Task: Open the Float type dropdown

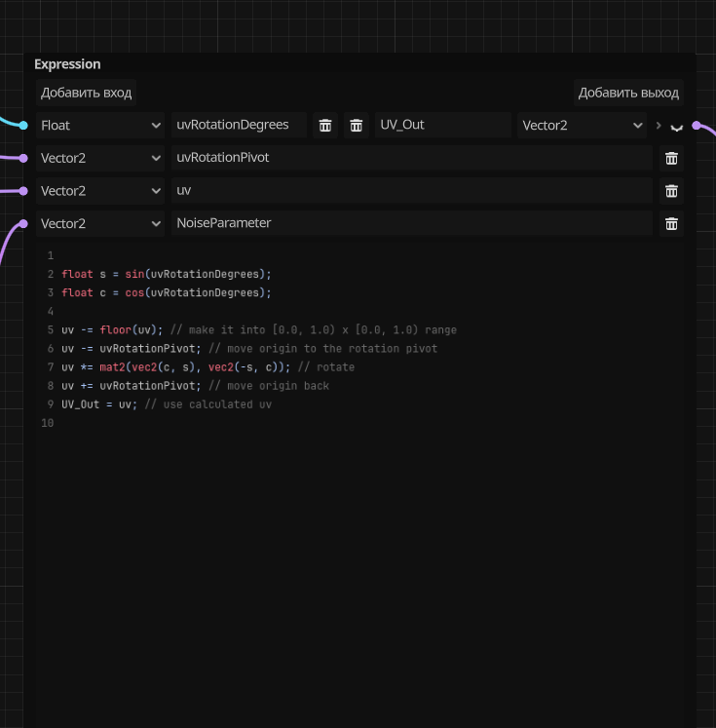Action: [x=100, y=125]
